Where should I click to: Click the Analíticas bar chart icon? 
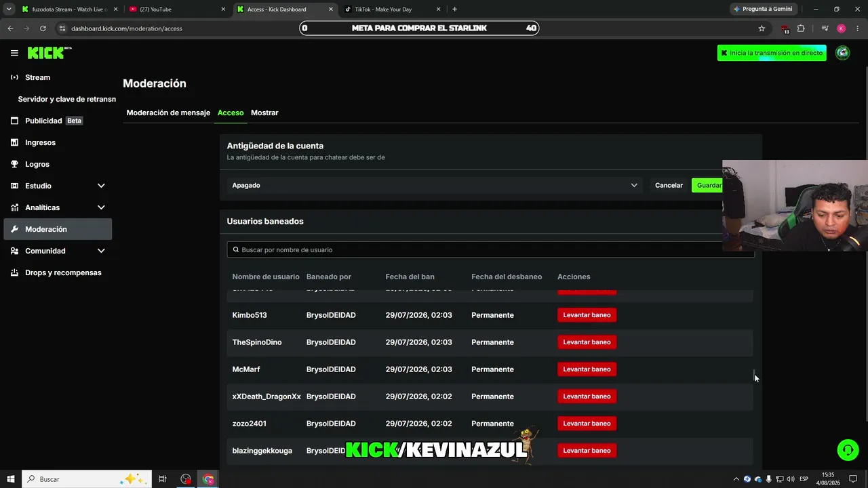click(x=14, y=207)
